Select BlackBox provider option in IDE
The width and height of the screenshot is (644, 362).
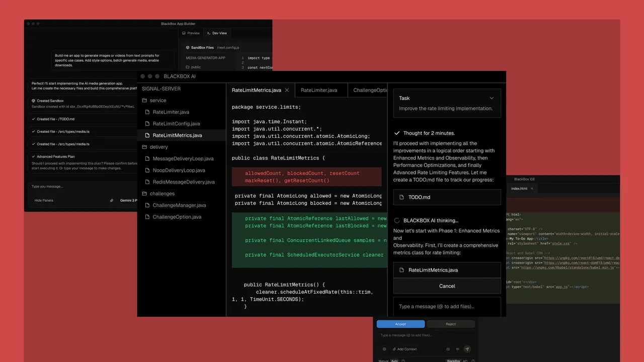point(453,360)
